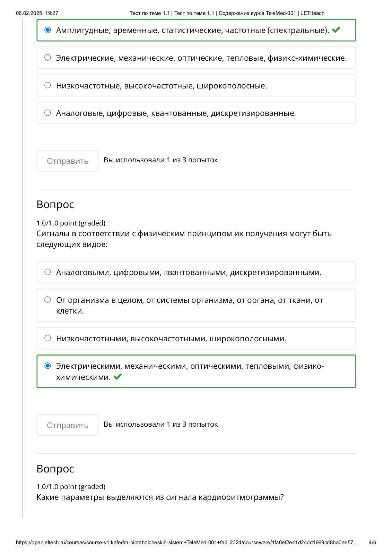Select the Амплитудные, временные, статистические radio
The image size is (392, 555).
pos(47,30)
